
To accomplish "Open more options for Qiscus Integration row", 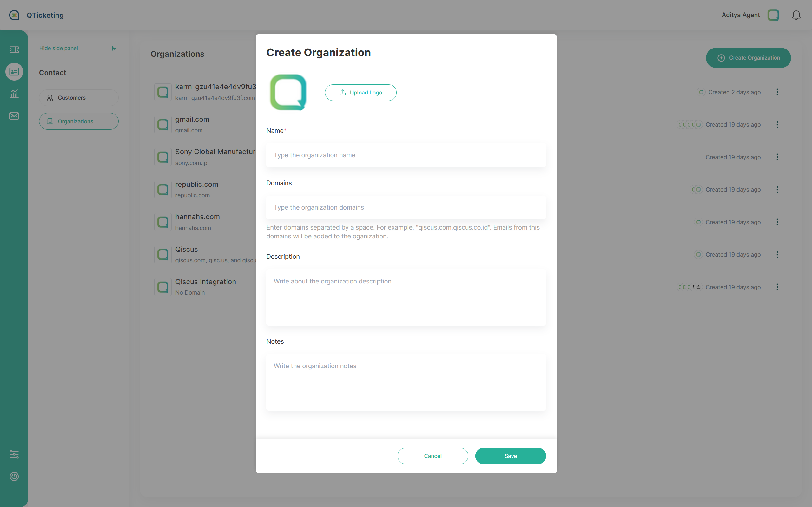I will pyautogui.click(x=777, y=287).
